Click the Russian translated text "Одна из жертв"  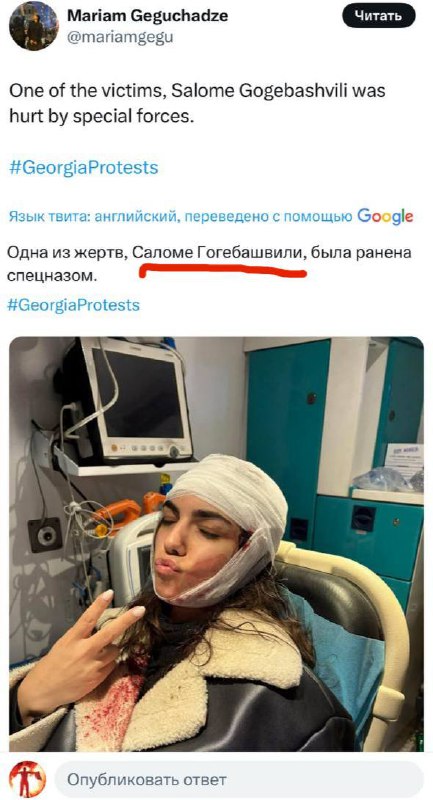(66, 253)
